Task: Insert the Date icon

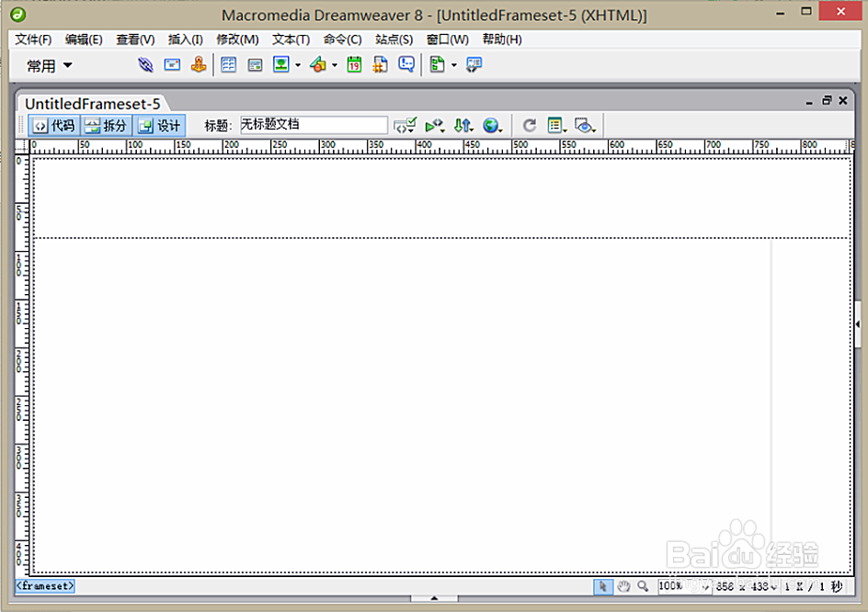Action: pos(354,64)
